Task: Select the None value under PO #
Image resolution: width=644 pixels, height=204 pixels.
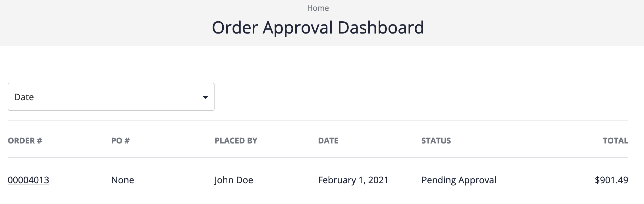Action: click(123, 180)
